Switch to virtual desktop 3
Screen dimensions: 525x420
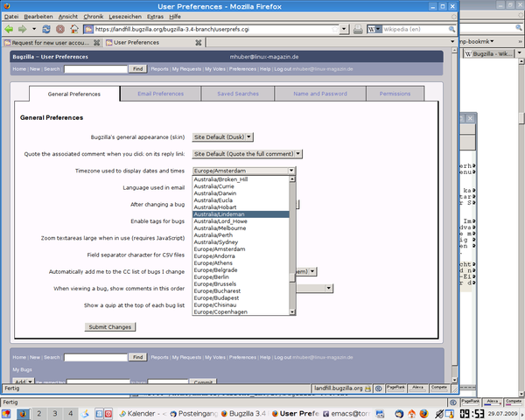tap(55, 414)
